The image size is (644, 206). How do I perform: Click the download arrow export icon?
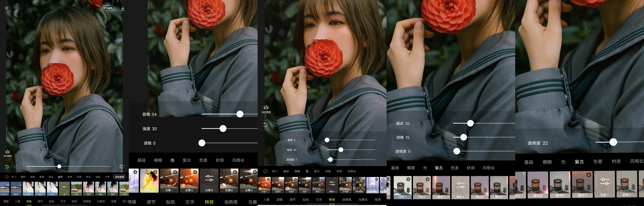123,8
